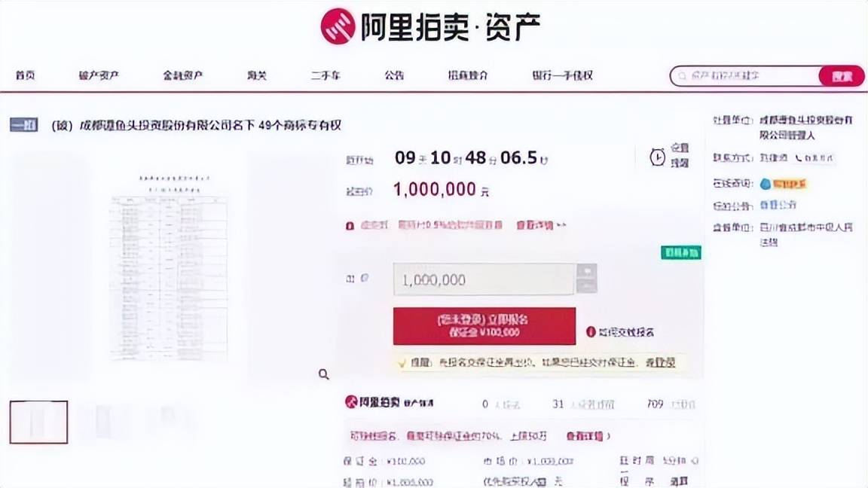Open the 破产资产 navigation item
This screenshot has width=868, height=488.
99,75
